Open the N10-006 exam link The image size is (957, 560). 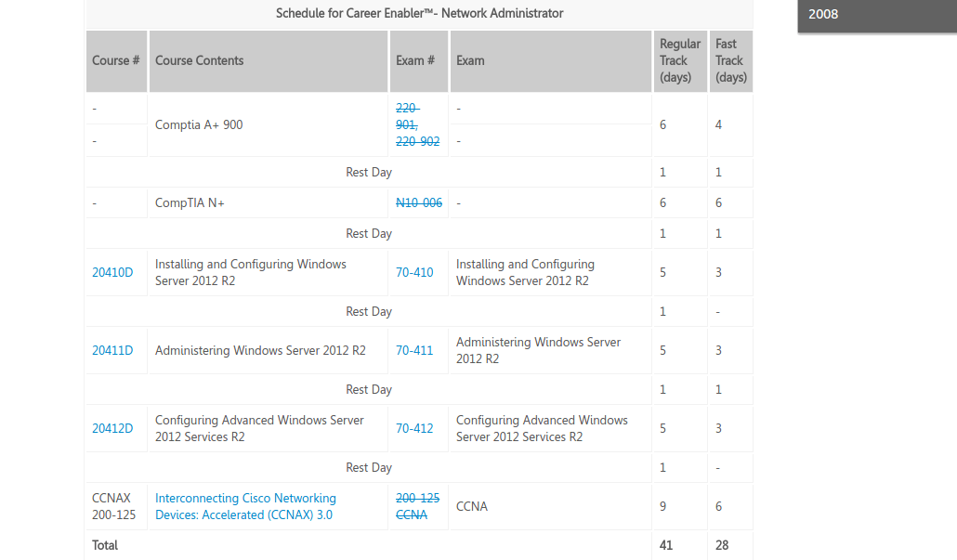[x=419, y=203]
